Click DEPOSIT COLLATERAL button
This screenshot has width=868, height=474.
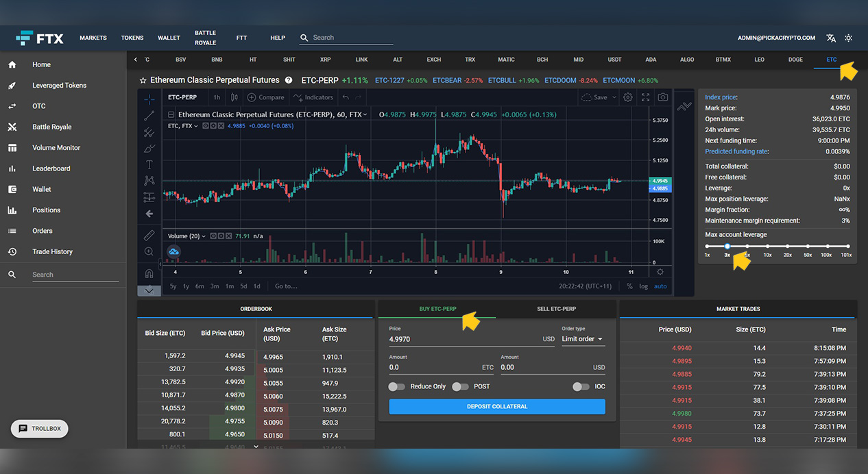tap(497, 406)
